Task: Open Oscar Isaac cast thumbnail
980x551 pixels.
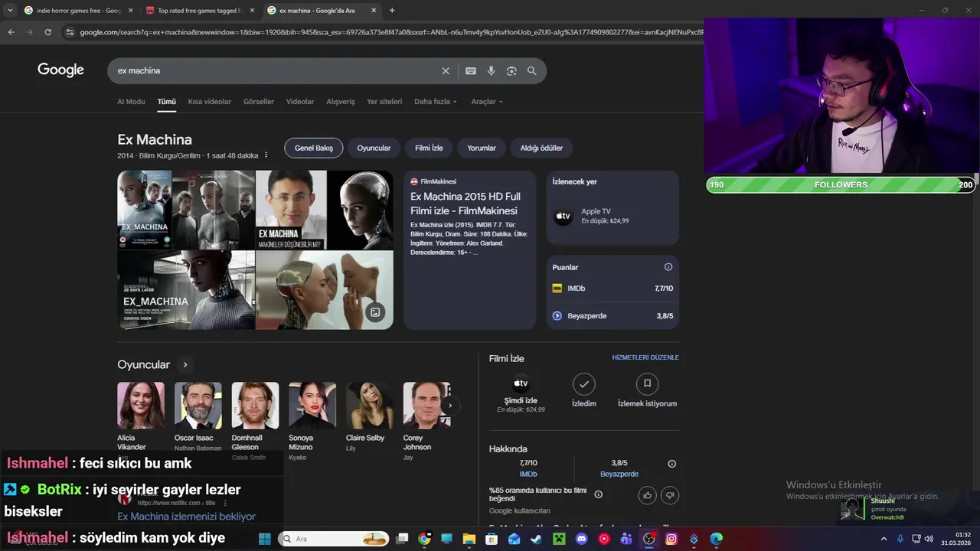Action: pyautogui.click(x=198, y=406)
